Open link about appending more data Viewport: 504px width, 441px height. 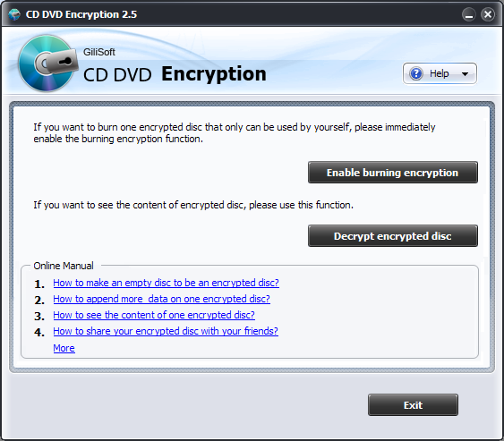coord(162,299)
